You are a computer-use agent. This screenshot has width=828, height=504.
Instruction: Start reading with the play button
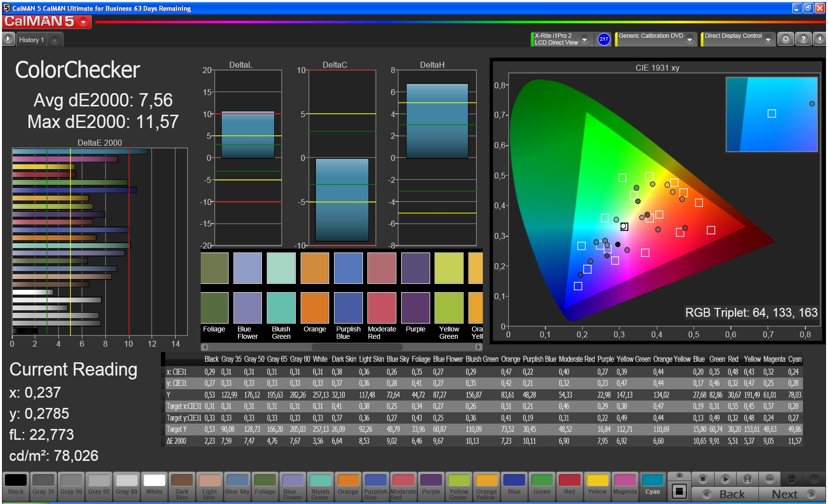click(x=725, y=479)
